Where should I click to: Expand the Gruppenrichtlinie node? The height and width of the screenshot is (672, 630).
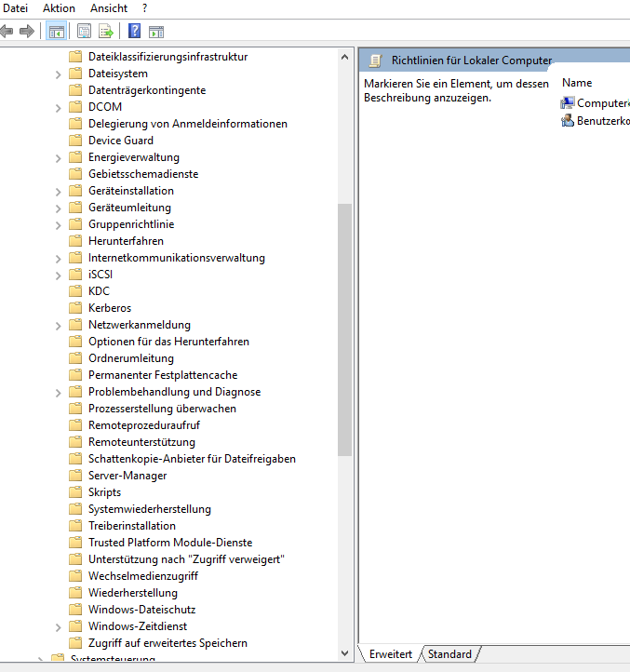[59, 225]
